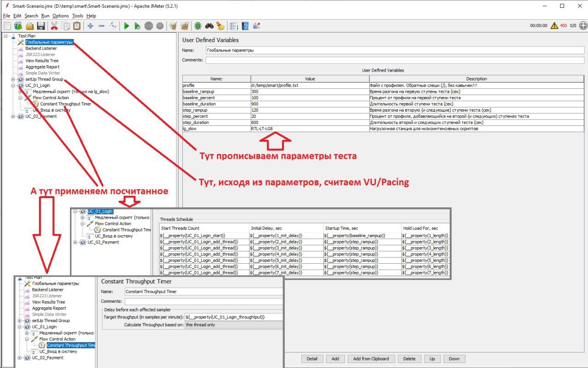588x368 pixels.
Task: Click the value cell '900'
Action: coord(310,104)
